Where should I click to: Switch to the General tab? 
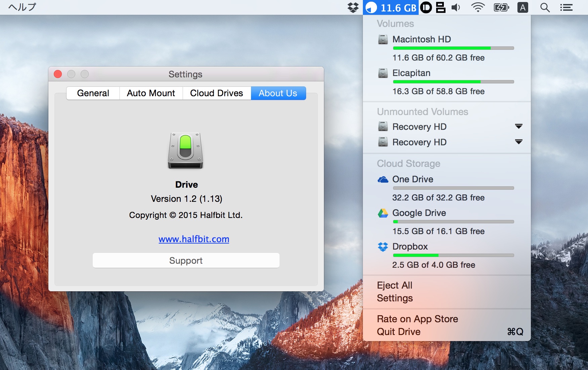click(93, 93)
